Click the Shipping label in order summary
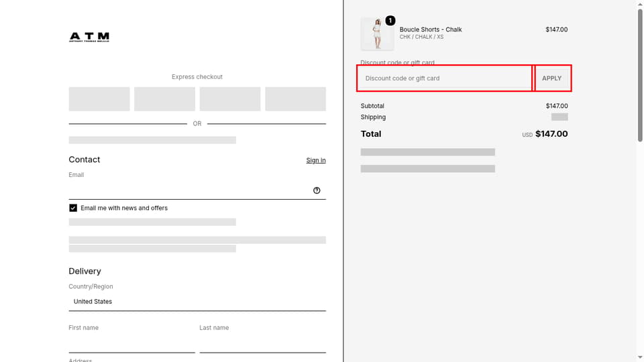This screenshot has width=644, height=362. pyautogui.click(x=373, y=117)
